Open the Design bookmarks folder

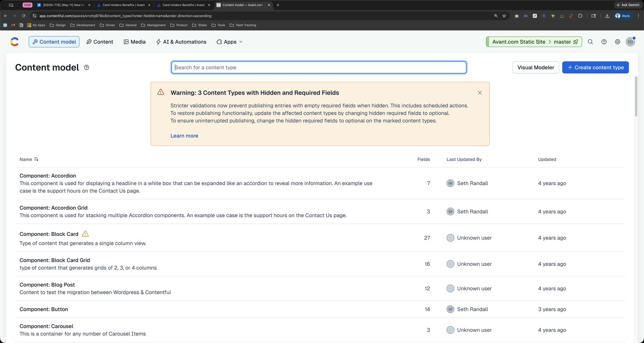point(58,25)
